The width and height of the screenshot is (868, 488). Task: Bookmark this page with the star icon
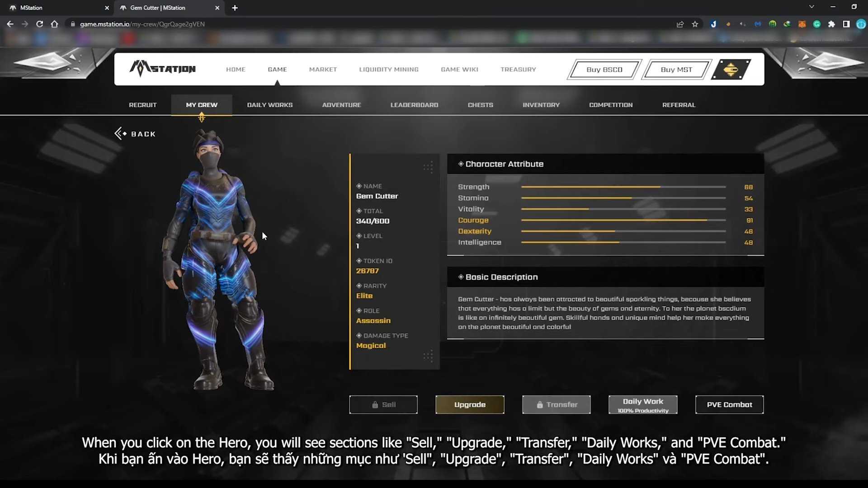(x=695, y=24)
